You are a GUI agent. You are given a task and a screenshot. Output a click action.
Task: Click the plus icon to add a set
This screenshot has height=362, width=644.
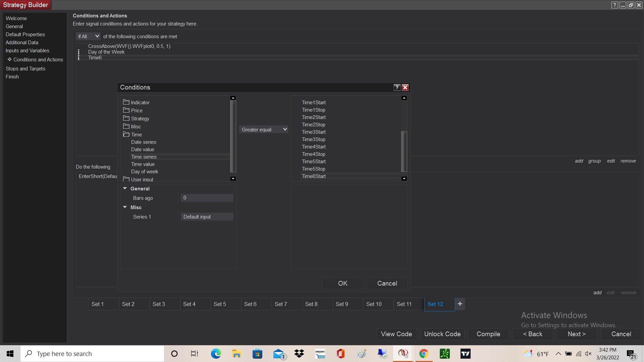(x=460, y=304)
